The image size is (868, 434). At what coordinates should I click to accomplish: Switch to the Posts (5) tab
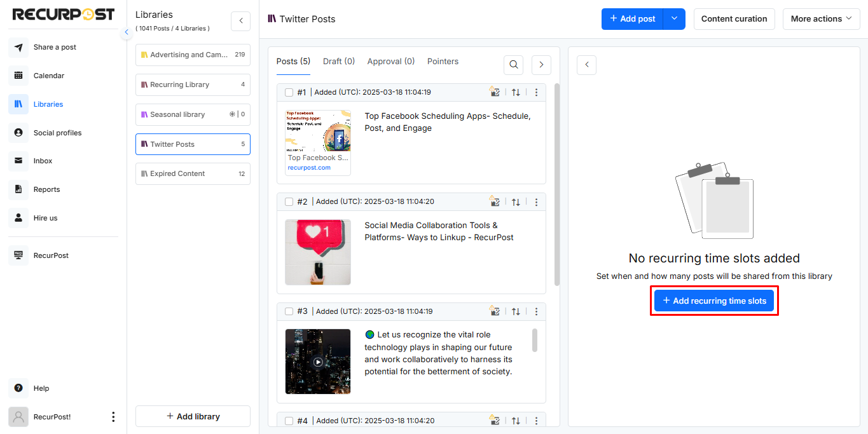point(293,62)
